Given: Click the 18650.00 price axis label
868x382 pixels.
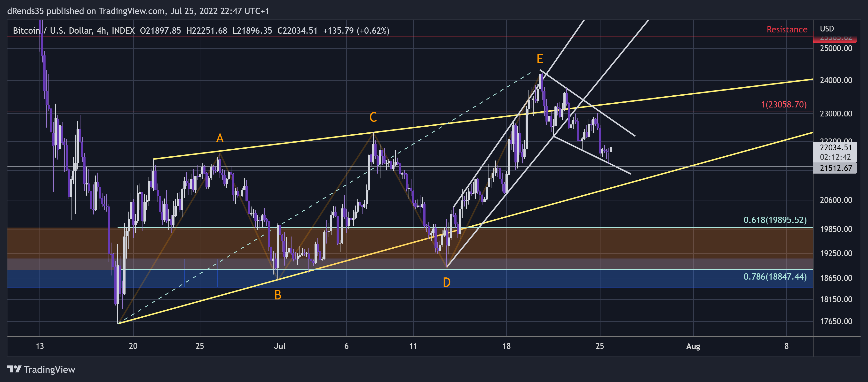Looking at the screenshot, I should tap(836, 278).
